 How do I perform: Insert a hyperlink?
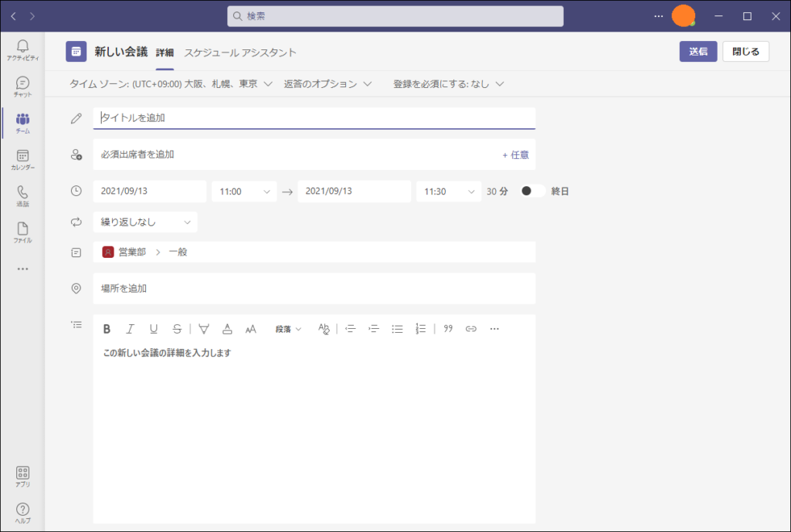[x=471, y=329]
